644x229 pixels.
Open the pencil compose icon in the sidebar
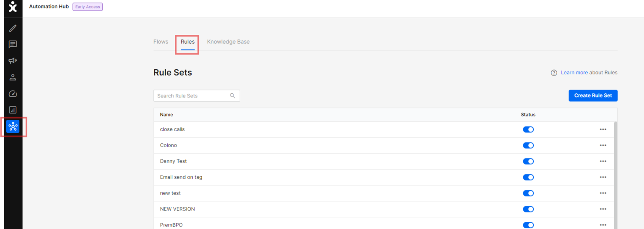coord(13,28)
